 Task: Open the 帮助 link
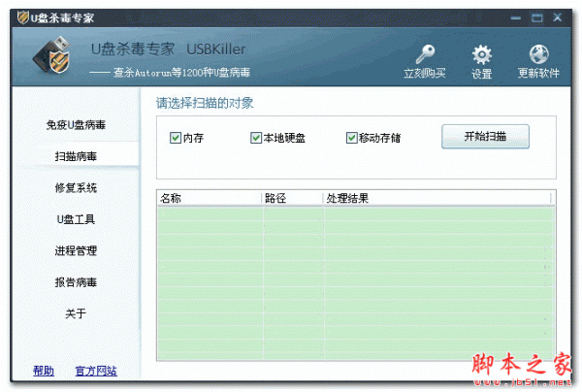point(44,371)
